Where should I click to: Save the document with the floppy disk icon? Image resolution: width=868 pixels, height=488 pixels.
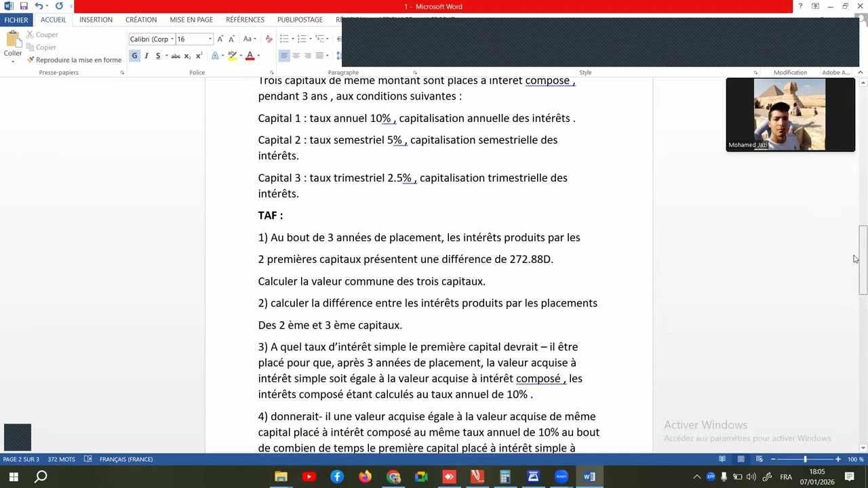click(24, 6)
